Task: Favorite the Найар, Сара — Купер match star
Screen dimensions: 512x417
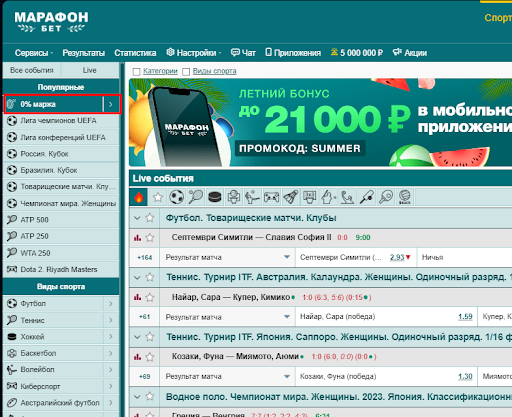Action: click(150, 297)
